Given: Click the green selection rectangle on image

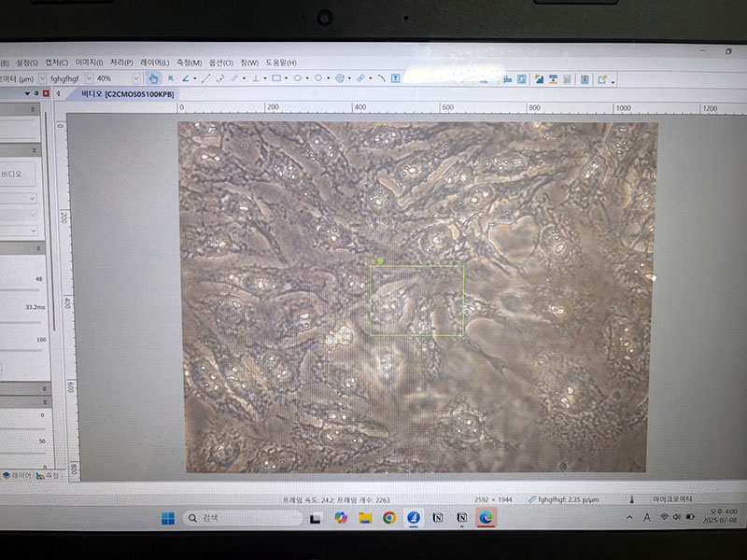Looking at the screenshot, I should (x=417, y=266).
